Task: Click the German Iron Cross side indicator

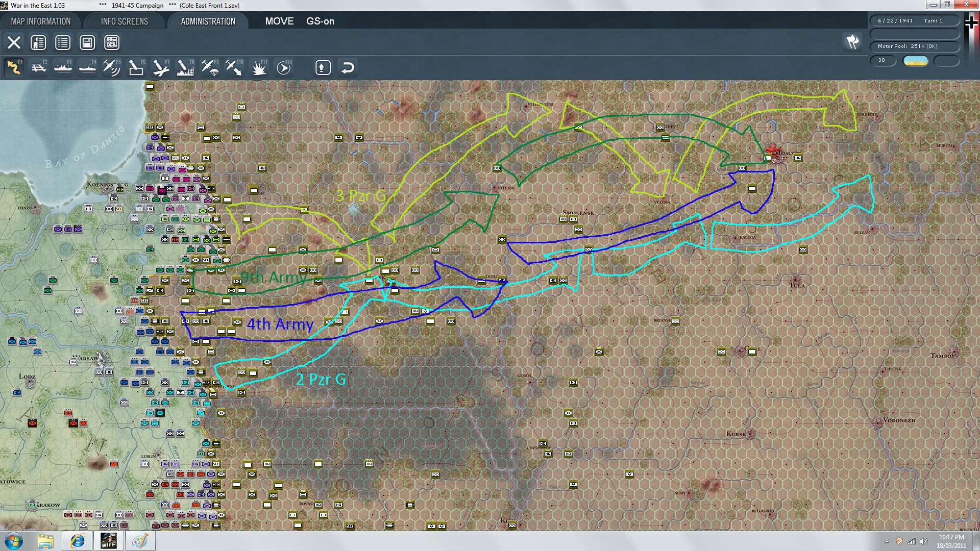Action: point(971,21)
